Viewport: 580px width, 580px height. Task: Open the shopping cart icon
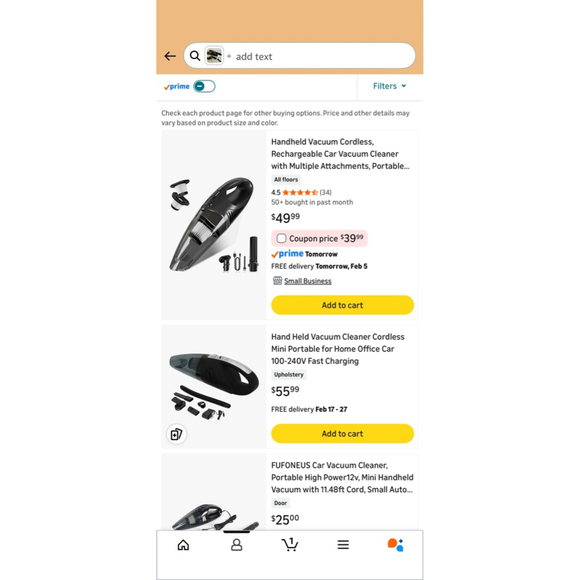(x=290, y=544)
